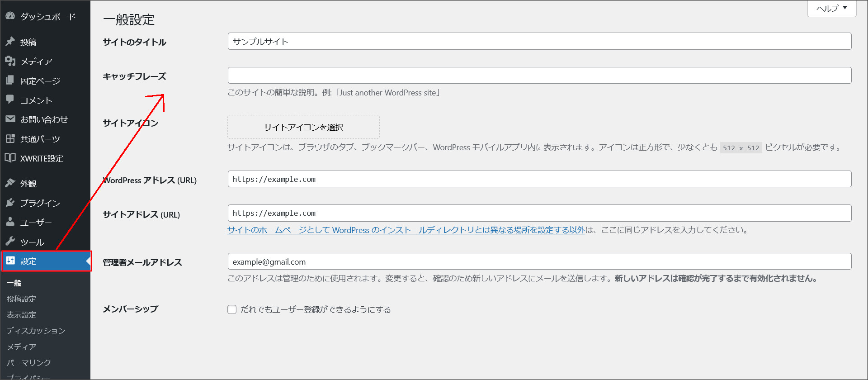Click the コメント speech bubble icon

click(10, 100)
